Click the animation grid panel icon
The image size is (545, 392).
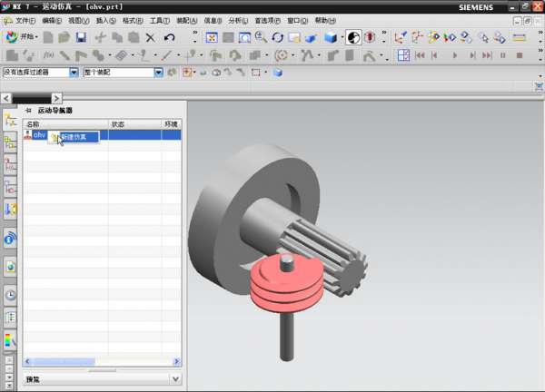tap(403, 55)
